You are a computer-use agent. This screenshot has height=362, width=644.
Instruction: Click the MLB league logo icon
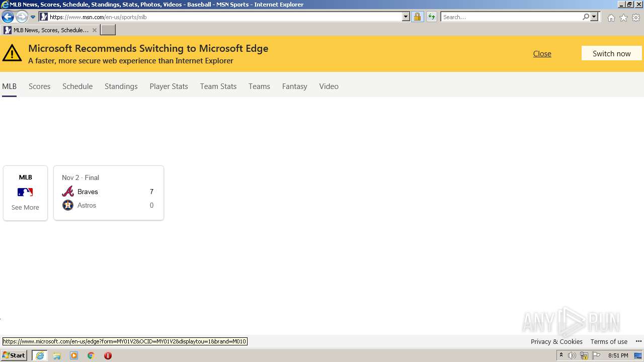click(25, 192)
